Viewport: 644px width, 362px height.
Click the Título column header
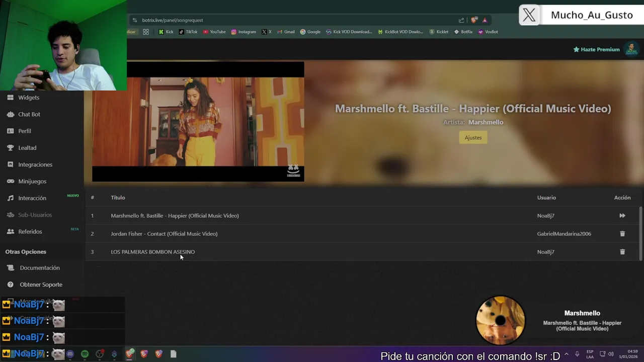coord(118,198)
